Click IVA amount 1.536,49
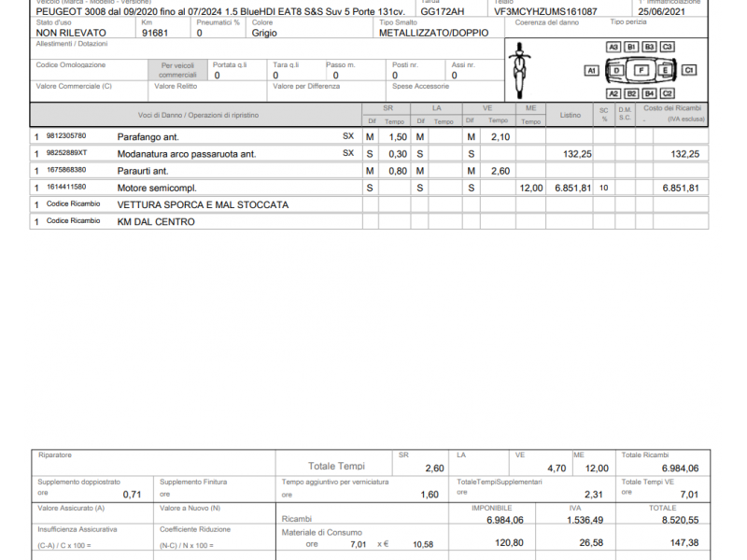Viewport: 747px width, 560px height. (585, 521)
